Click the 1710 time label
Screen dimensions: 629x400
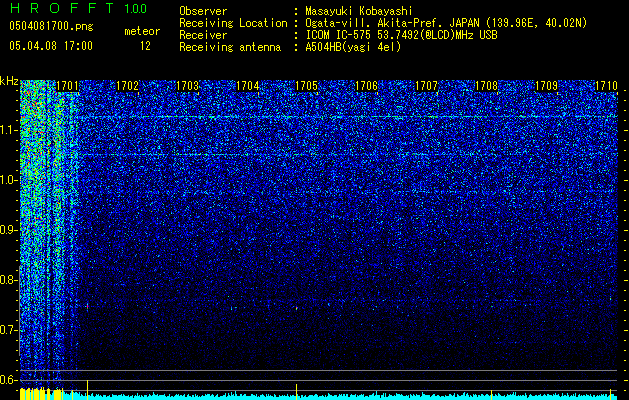[x=606, y=86]
